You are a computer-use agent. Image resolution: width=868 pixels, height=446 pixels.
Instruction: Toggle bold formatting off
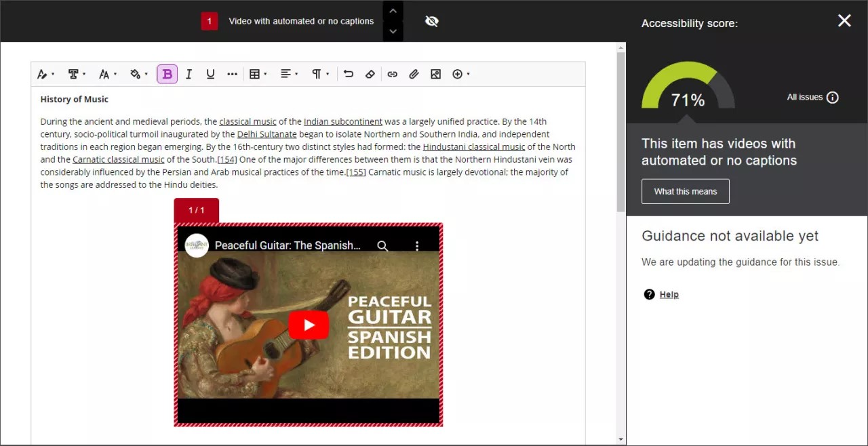[x=167, y=74]
